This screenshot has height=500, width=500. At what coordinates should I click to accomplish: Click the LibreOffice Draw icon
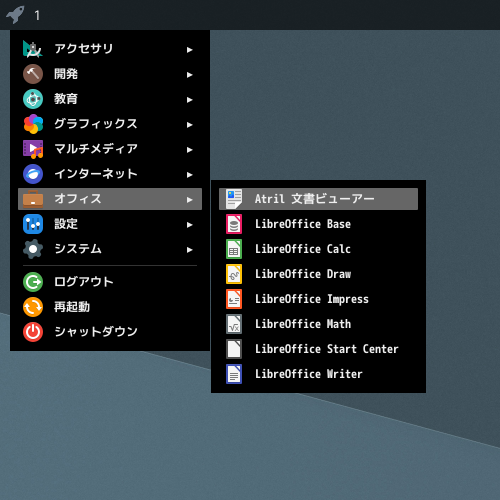click(234, 274)
